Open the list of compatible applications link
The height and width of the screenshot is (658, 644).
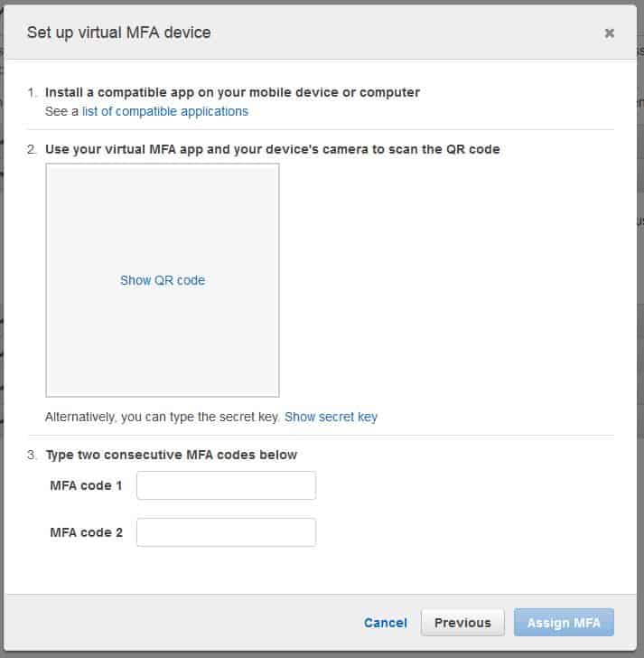click(x=165, y=111)
